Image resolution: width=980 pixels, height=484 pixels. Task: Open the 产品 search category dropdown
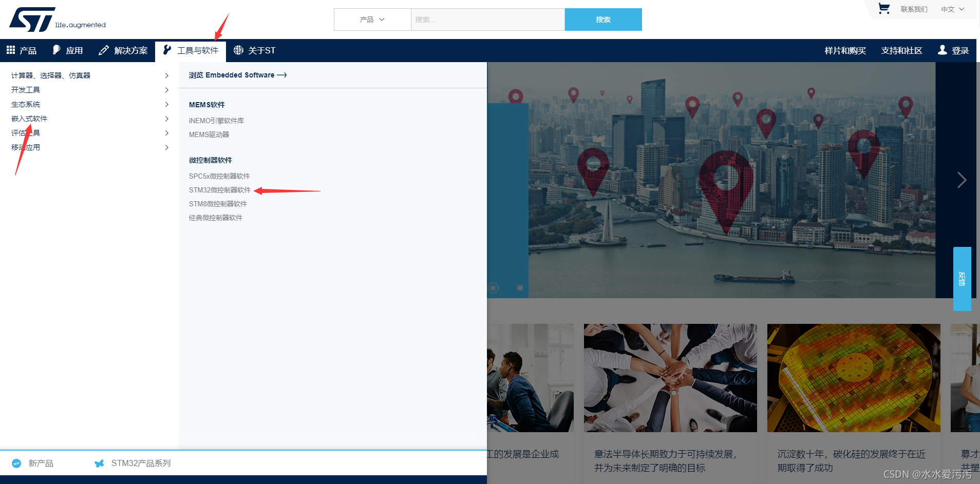coord(372,20)
